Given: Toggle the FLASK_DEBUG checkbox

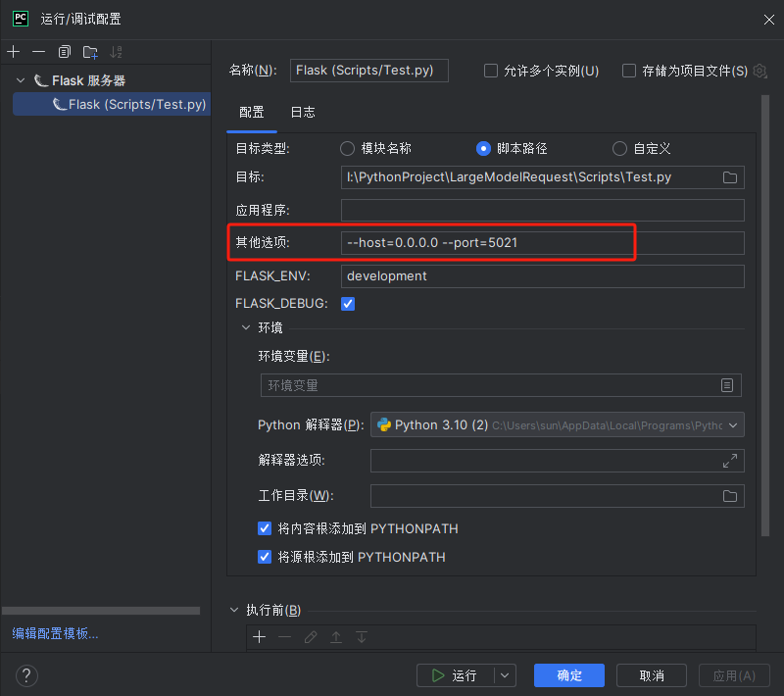Looking at the screenshot, I should point(348,304).
